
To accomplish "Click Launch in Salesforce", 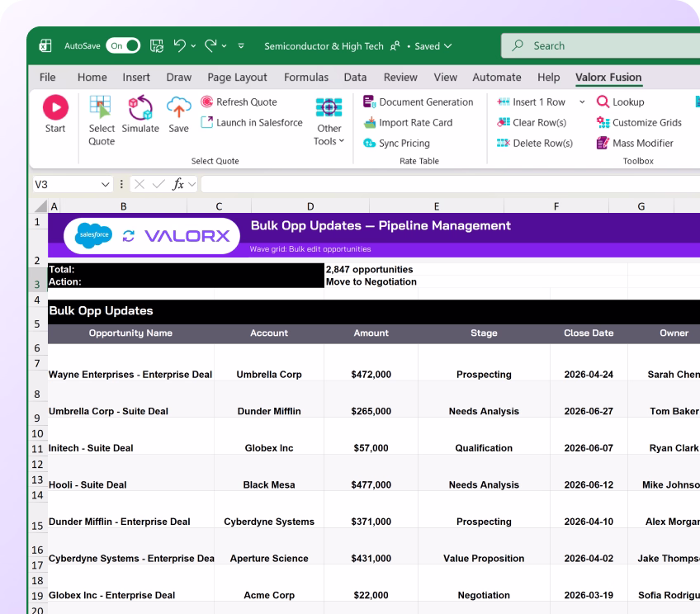I will [251, 122].
